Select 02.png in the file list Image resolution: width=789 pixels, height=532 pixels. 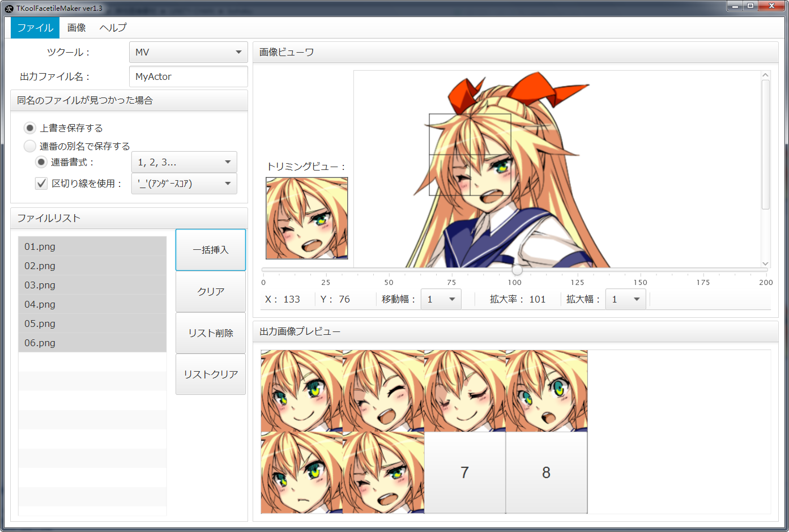pyautogui.click(x=92, y=266)
